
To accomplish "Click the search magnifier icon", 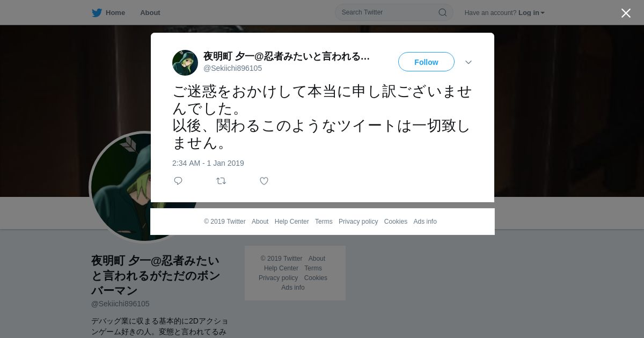I will coord(443,12).
